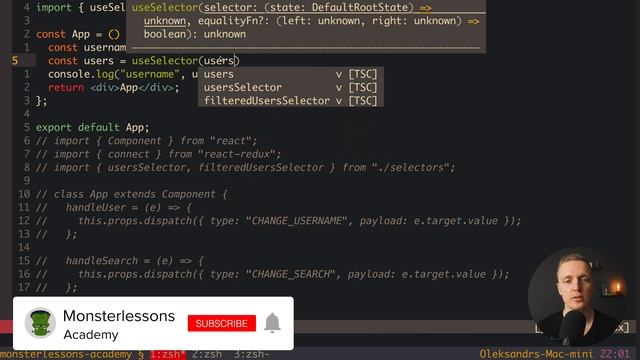Select the 'filteredUsersSelector' autocomplete suggestion
The width and height of the screenshot is (640, 360).
tap(290, 101)
